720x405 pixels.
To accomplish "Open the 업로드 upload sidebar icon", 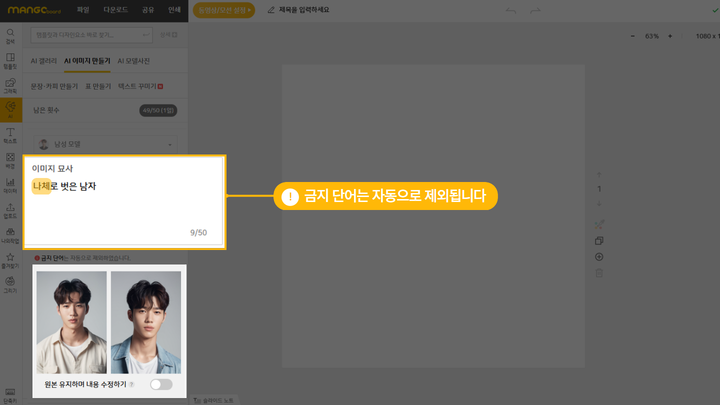I will [x=10, y=210].
